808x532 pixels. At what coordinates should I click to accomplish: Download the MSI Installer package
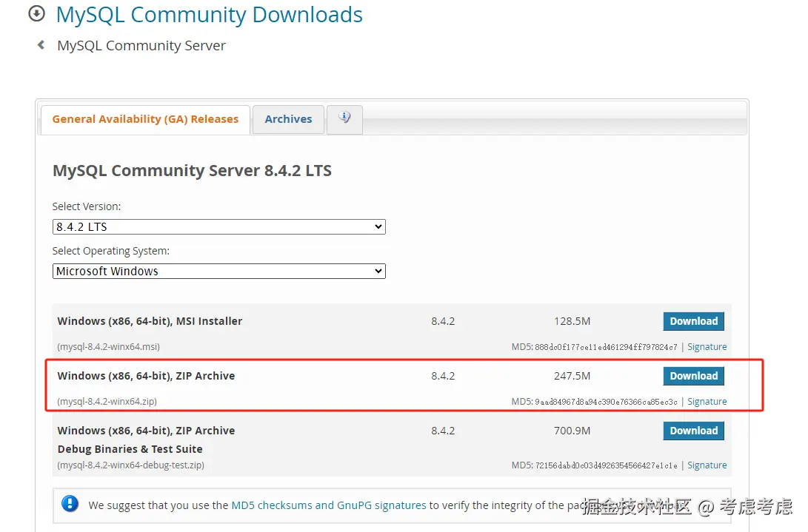tap(694, 321)
